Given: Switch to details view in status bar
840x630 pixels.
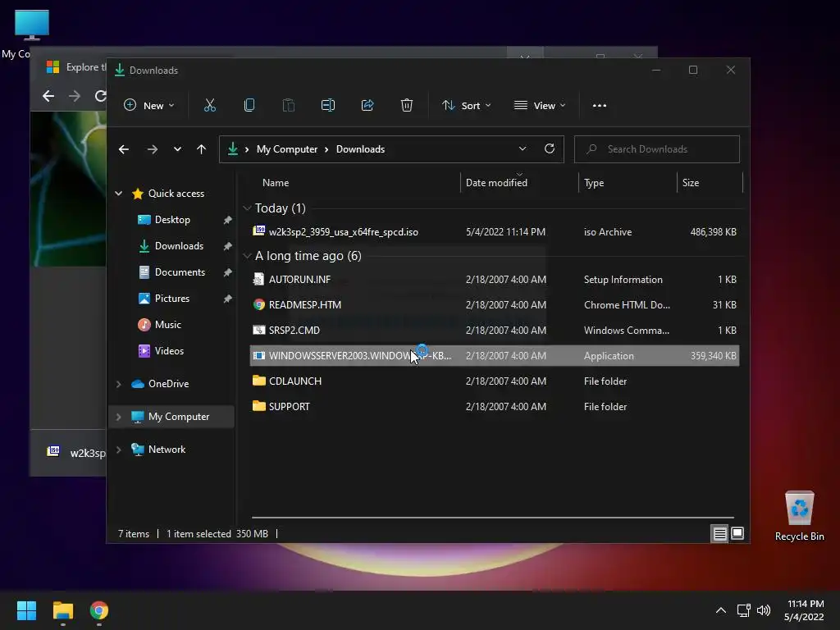Looking at the screenshot, I should (x=719, y=533).
